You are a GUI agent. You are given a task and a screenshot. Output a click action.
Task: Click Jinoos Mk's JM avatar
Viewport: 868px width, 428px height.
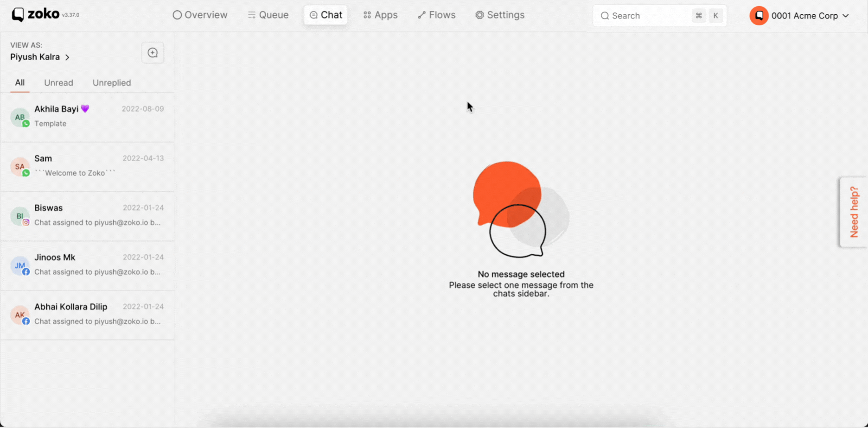19,265
